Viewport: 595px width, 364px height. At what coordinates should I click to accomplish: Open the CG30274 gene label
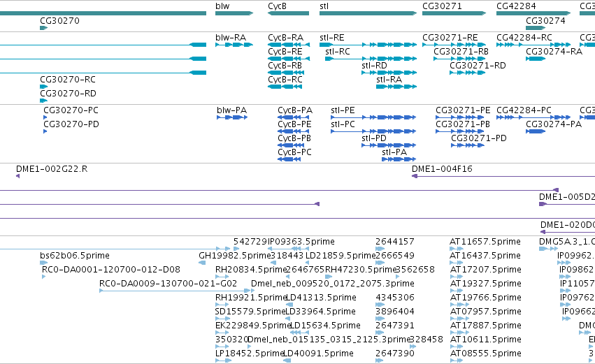(x=545, y=20)
